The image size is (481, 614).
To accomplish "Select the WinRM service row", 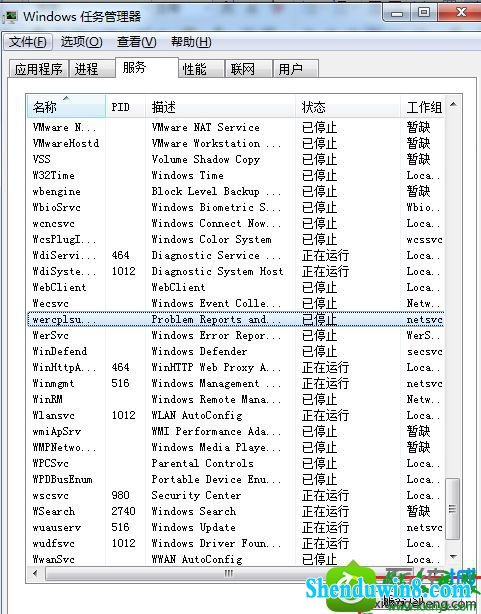I will tap(236, 399).
